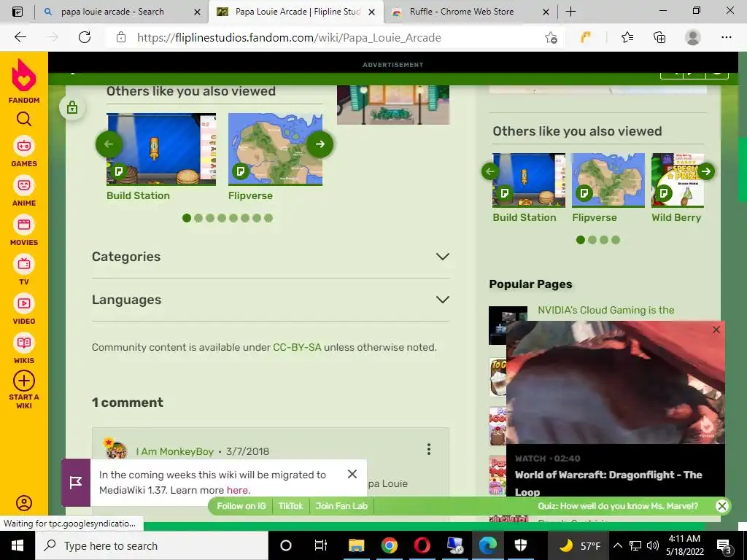Viewport: 747px width, 560px height.
Task: Switch to Ruffle Chrome Web Store tab
Action: (469, 12)
